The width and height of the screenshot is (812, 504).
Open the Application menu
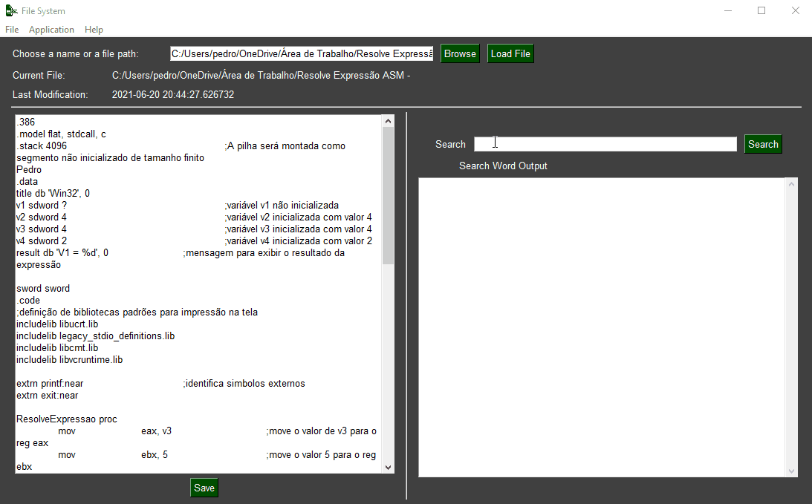tap(51, 30)
